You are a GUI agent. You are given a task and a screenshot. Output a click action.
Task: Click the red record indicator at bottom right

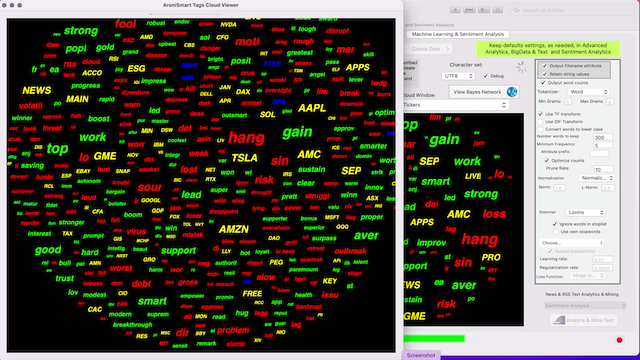coord(619,340)
